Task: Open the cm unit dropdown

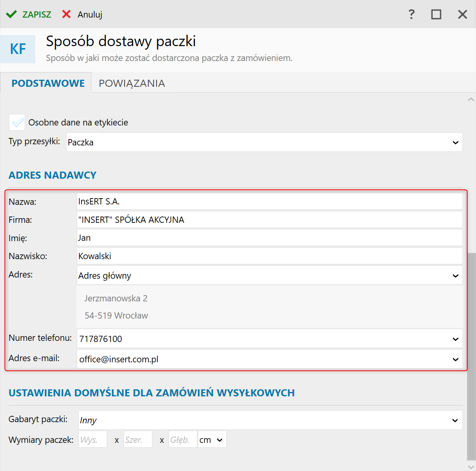Action: (x=212, y=440)
